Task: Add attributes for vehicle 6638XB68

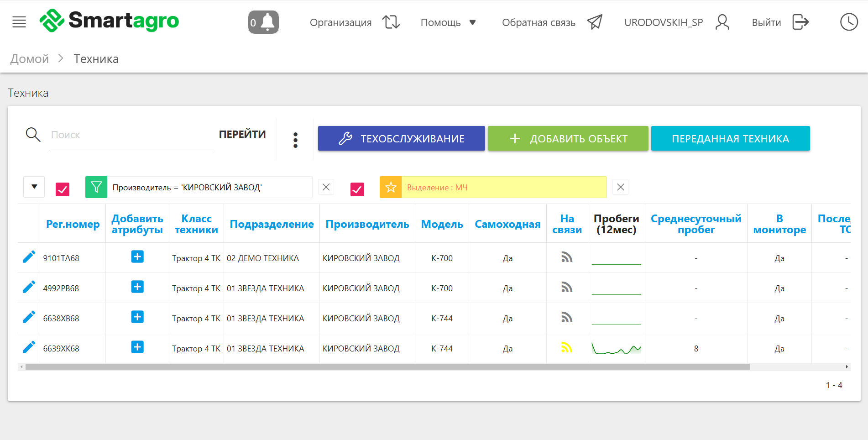Action: (x=137, y=317)
